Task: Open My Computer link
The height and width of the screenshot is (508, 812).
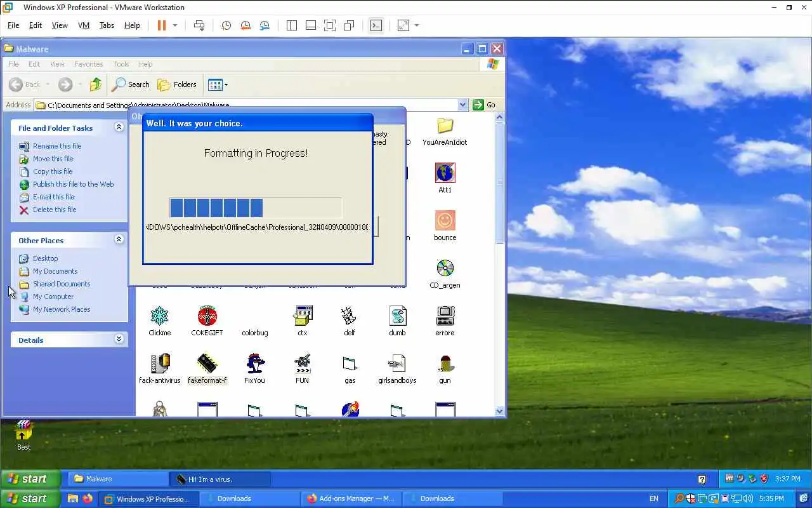Action: click(53, 297)
